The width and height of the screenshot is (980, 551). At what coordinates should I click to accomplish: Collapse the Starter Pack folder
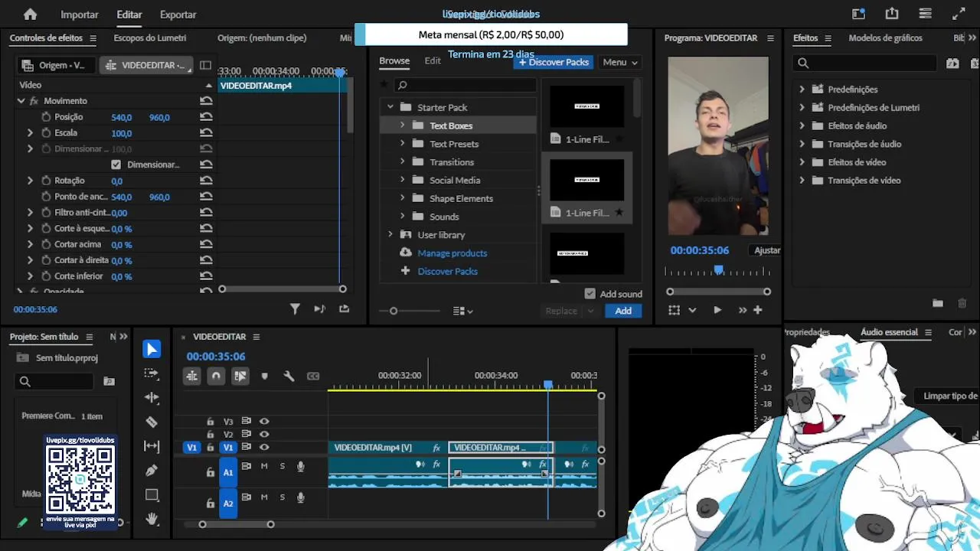(x=390, y=107)
